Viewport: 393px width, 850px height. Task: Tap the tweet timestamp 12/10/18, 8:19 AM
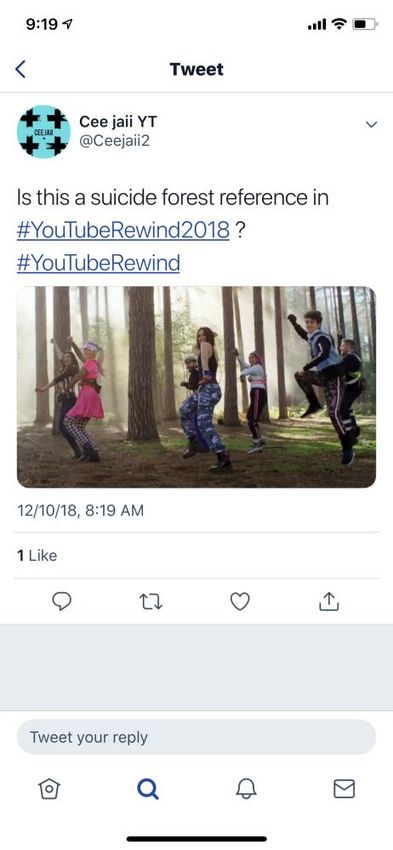(80, 511)
